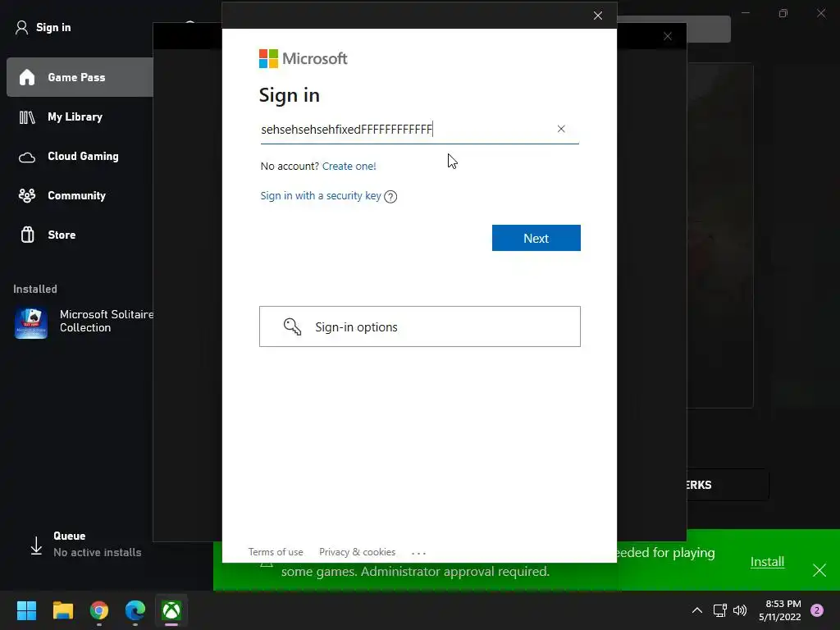This screenshot has width=840, height=630.
Task: Restore down the Xbox app window
Action: (x=783, y=13)
